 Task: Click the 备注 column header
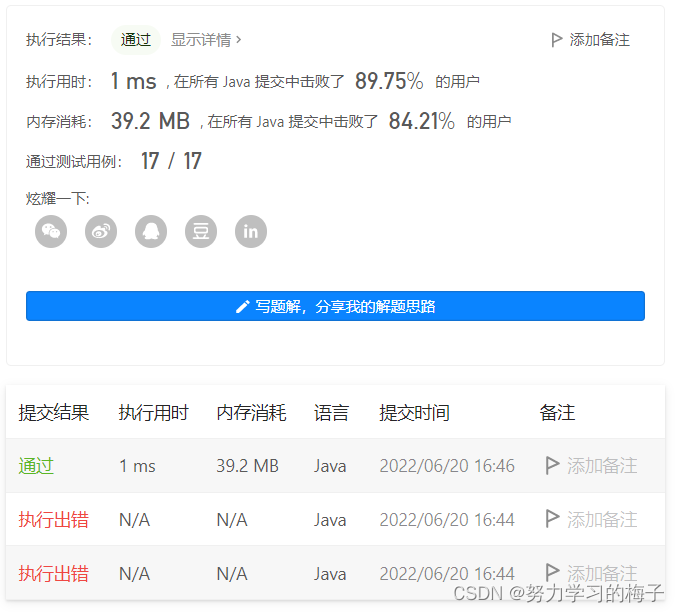point(557,412)
